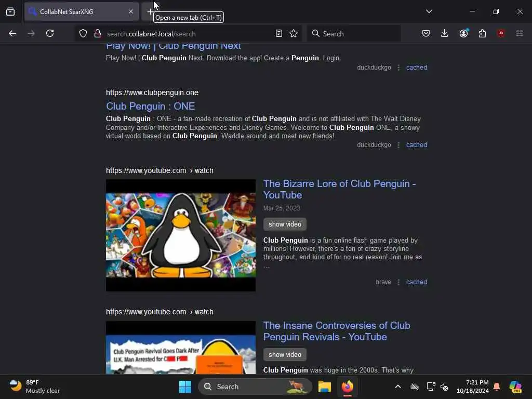This screenshot has width=532, height=399.
Task: Open cached link for Bizarre Lore result
Action: (x=417, y=282)
